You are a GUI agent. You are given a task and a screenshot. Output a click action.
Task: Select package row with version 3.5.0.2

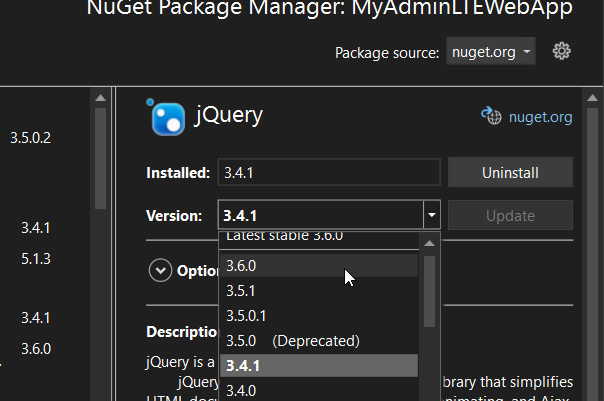coord(30,138)
